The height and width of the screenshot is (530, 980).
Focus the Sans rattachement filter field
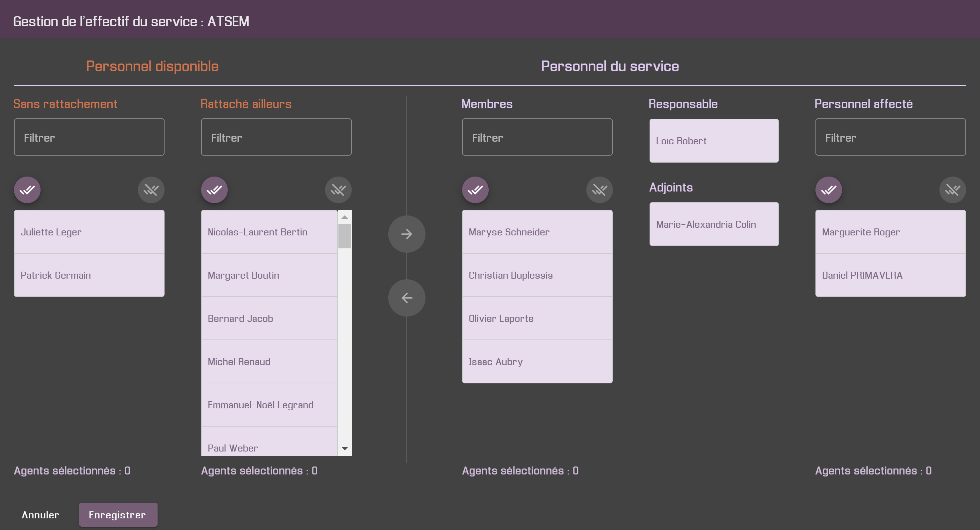point(89,137)
